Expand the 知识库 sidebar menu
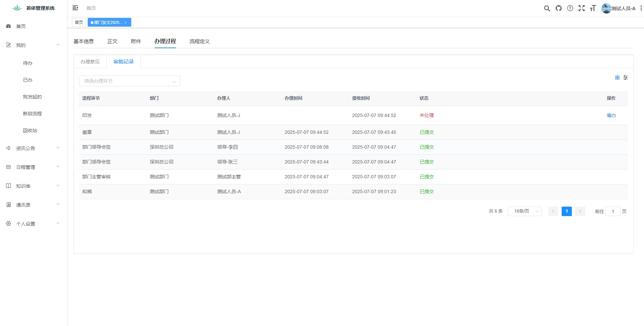644x326 pixels. tap(58, 185)
